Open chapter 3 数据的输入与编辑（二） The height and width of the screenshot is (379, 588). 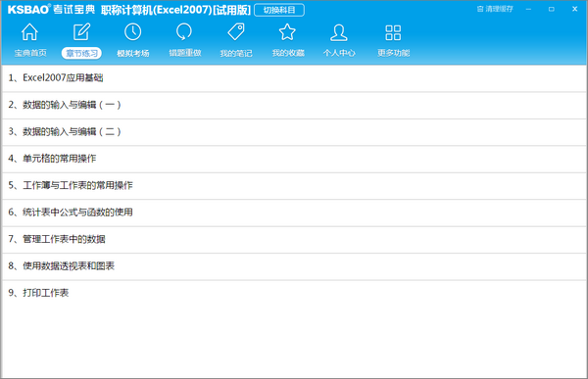(x=294, y=132)
